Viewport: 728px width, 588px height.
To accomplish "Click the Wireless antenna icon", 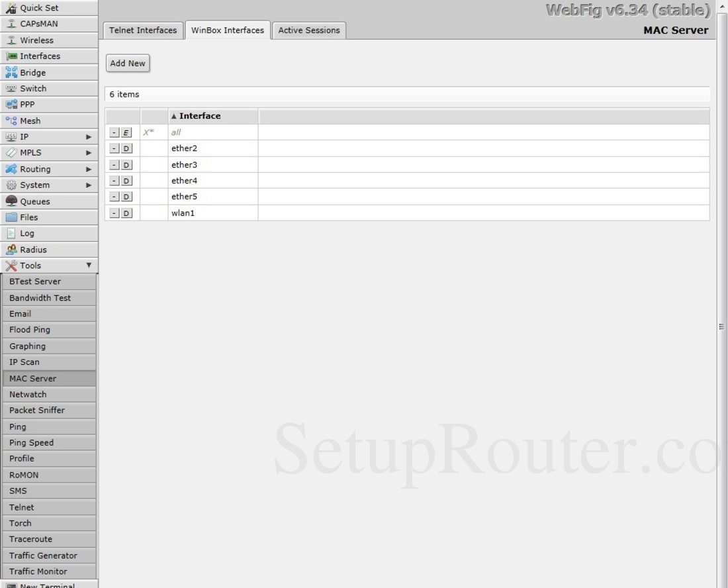I will [11, 40].
